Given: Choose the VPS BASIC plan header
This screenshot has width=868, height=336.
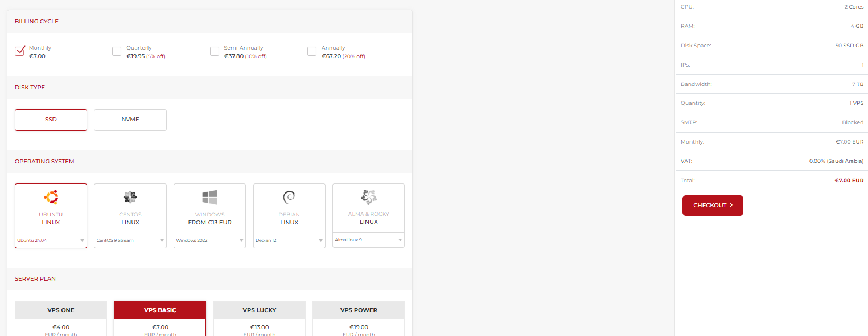Looking at the screenshot, I should point(160,310).
